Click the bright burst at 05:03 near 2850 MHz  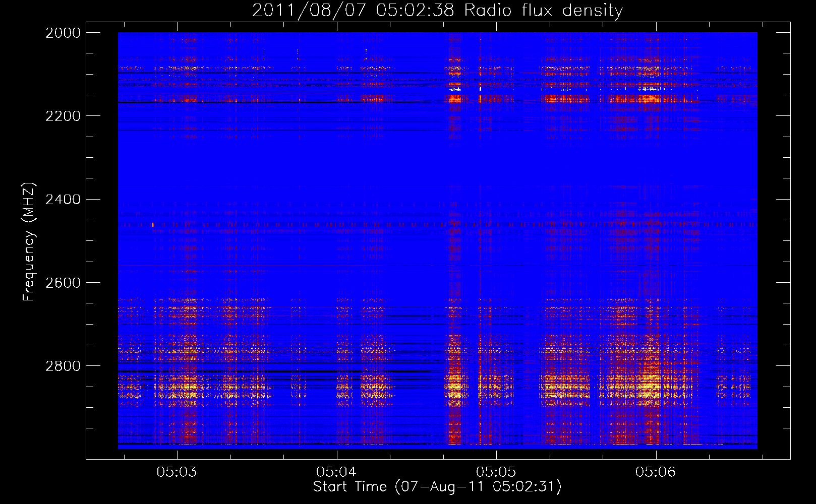click(x=189, y=387)
